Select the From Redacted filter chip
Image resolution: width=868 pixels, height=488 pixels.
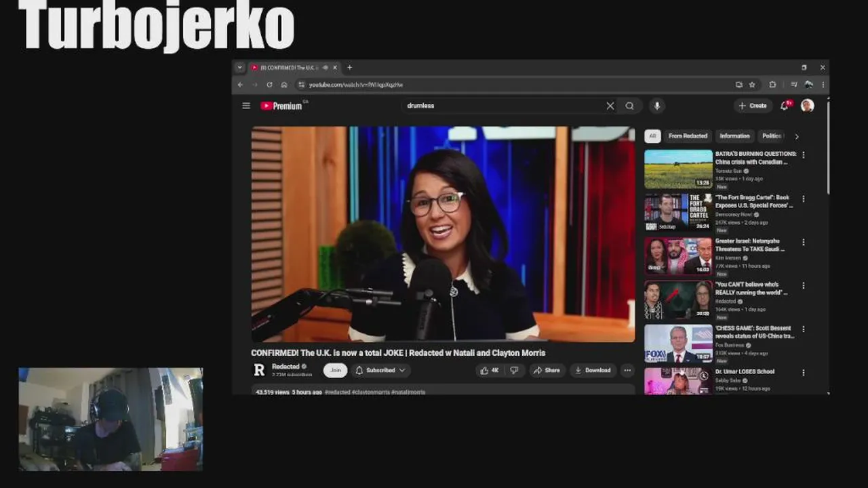coord(688,136)
